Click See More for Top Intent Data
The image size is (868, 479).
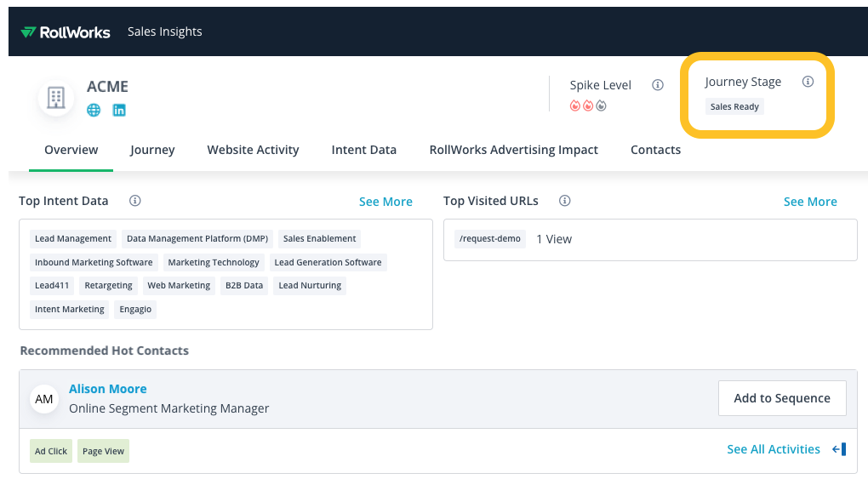coord(385,202)
